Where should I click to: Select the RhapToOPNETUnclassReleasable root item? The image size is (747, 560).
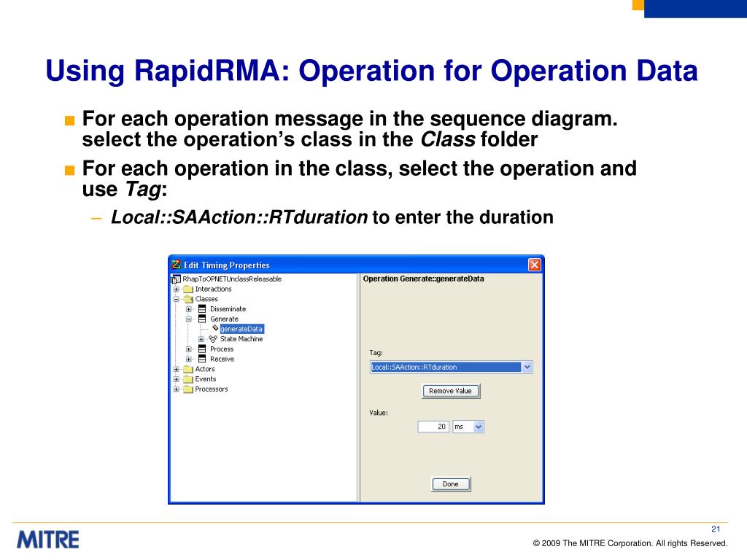pyautogui.click(x=232, y=279)
